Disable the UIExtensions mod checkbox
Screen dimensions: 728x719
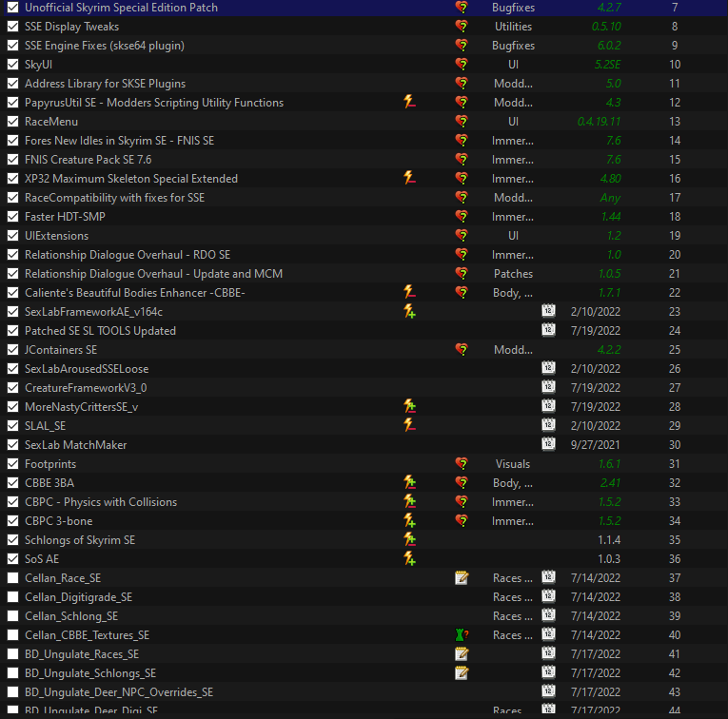(x=13, y=235)
